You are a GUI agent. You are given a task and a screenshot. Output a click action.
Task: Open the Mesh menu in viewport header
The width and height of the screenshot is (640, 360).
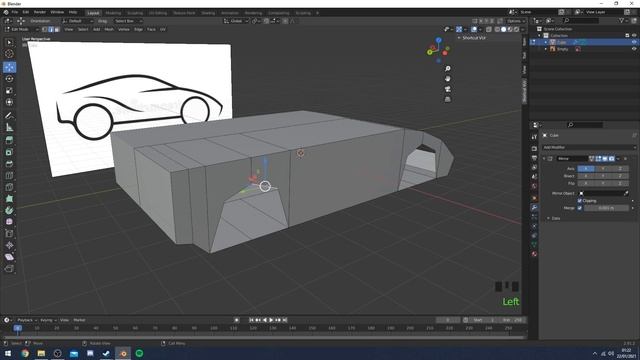[x=109, y=29]
